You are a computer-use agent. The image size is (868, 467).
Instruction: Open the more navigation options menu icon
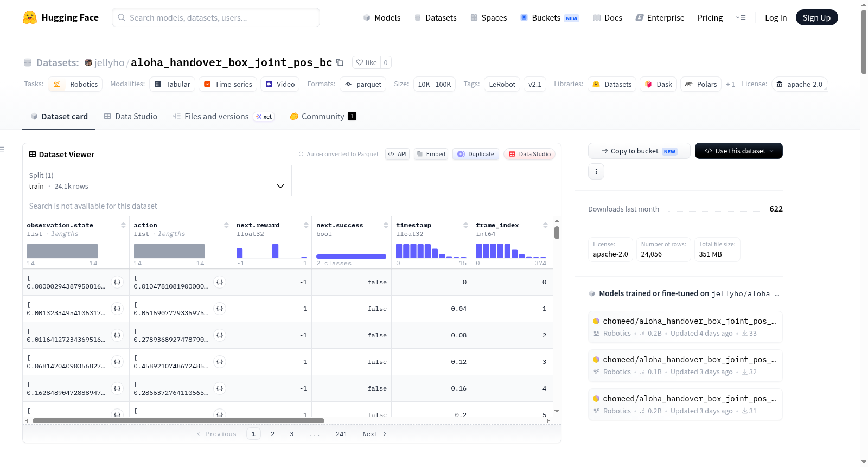tap(741, 17)
